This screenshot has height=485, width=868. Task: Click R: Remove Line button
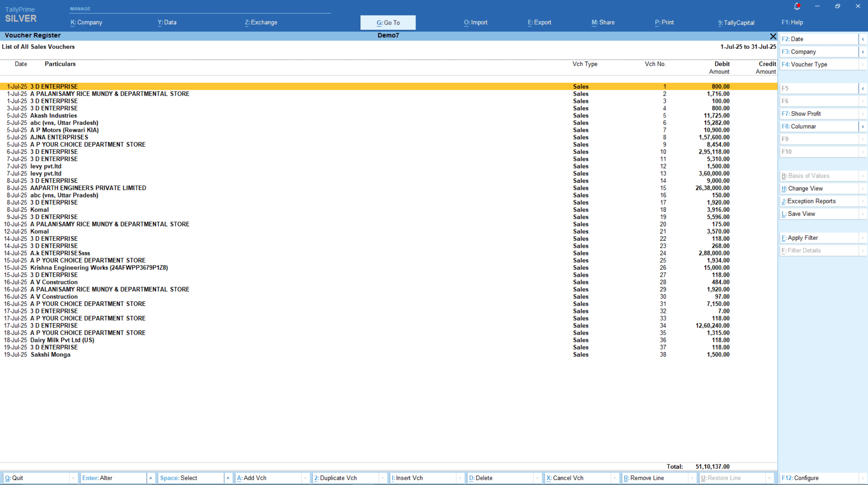[655, 478]
